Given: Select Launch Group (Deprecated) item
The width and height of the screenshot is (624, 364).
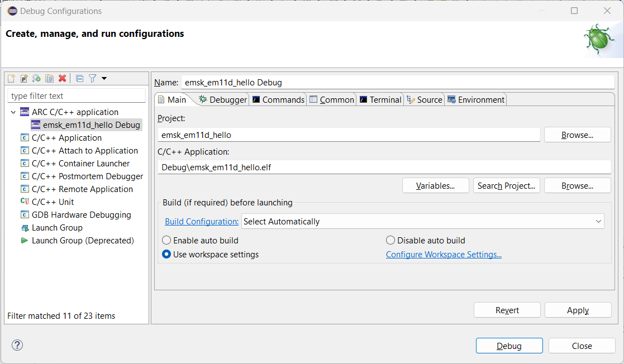Looking at the screenshot, I should [77, 240].
